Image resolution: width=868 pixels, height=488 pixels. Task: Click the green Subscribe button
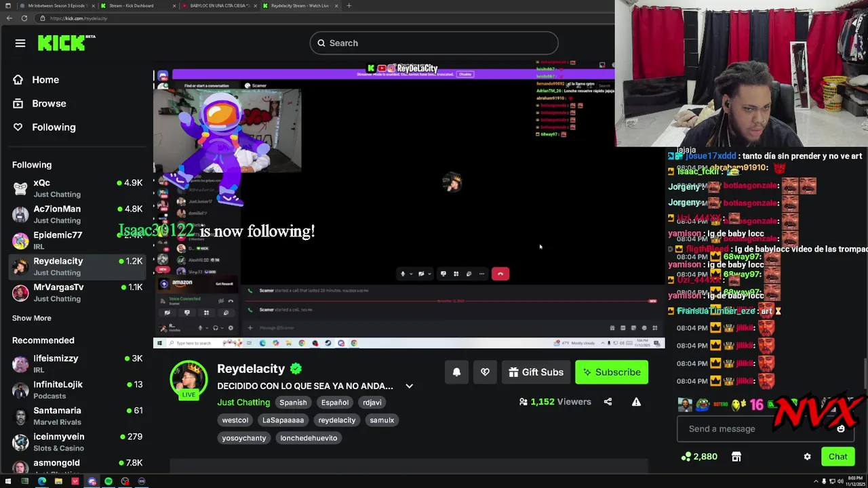(612, 372)
